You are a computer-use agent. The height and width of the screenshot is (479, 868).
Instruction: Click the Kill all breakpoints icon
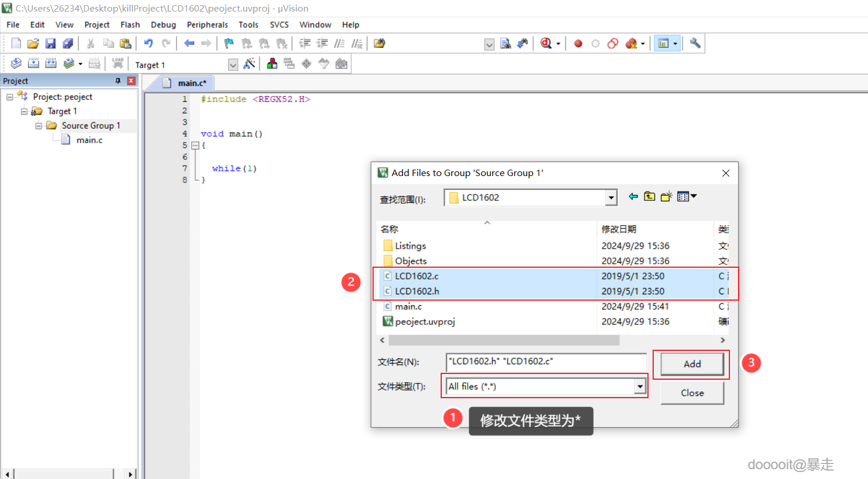631,43
